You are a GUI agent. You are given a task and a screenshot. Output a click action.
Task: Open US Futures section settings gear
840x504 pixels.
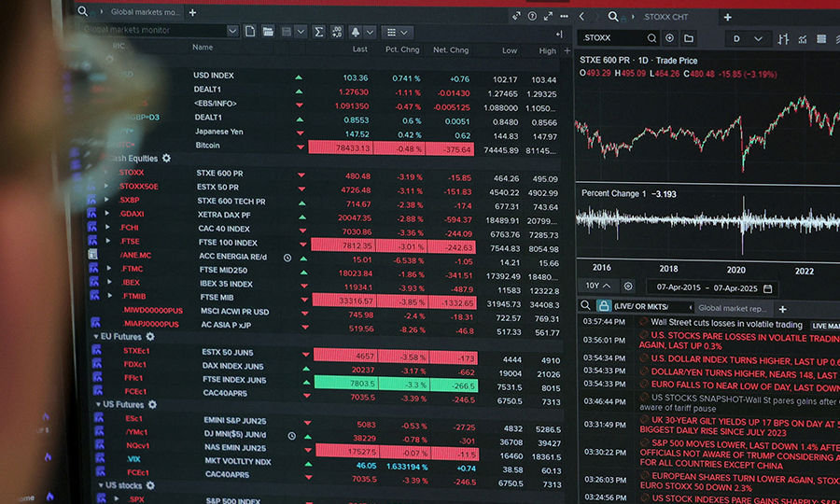click(153, 404)
